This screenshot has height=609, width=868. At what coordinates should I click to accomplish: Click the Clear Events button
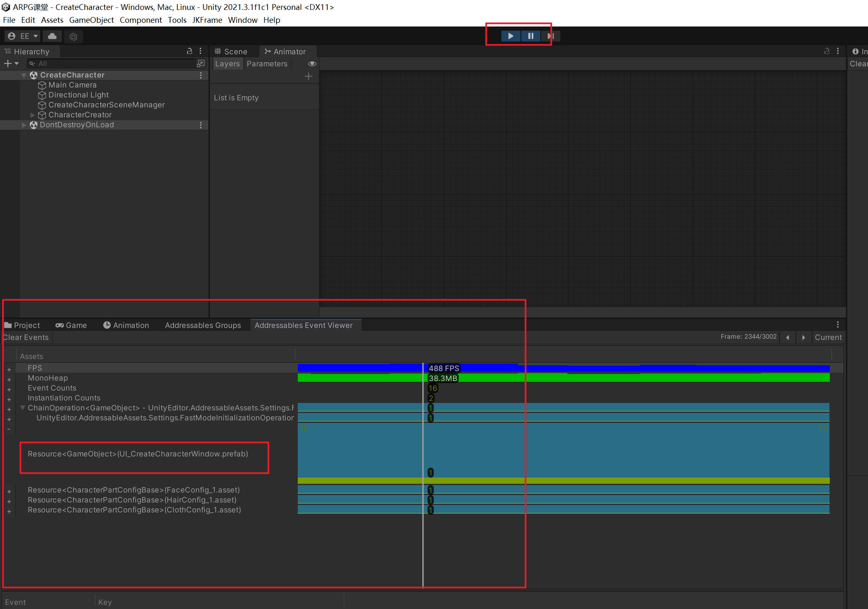(26, 337)
